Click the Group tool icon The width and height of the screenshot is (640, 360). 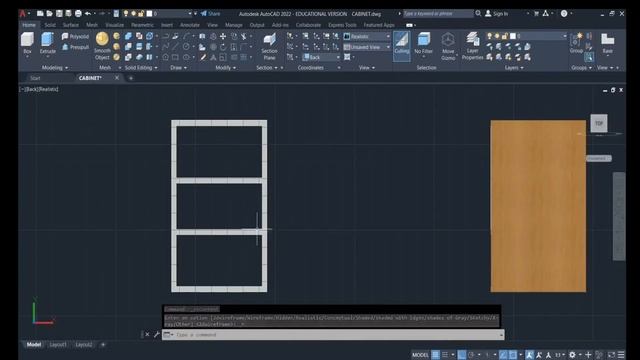tap(576, 43)
